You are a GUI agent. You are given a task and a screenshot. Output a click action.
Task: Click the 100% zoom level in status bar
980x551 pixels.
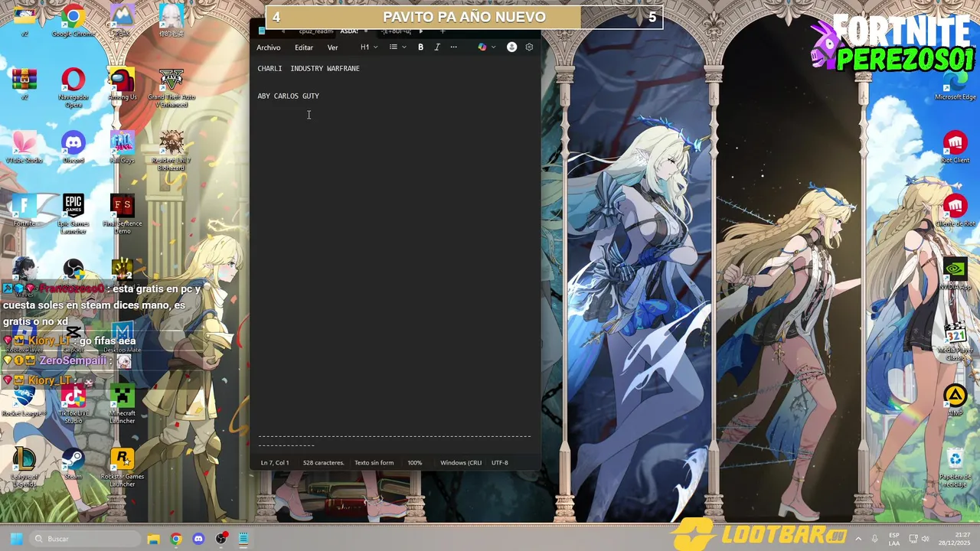click(414, 463)
